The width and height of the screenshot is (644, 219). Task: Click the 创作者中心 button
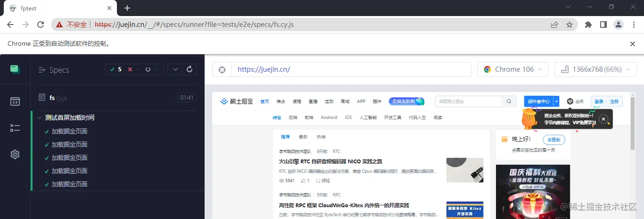tap(539, 101)
